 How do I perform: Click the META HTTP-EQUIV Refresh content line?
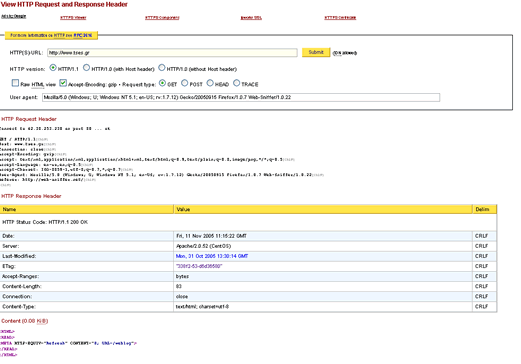[x=68, y=343]
